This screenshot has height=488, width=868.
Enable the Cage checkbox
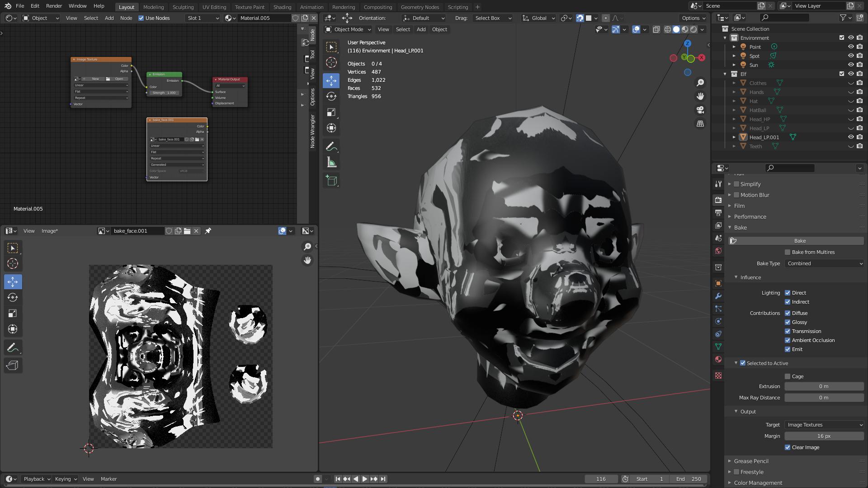(x=788, y=376)
